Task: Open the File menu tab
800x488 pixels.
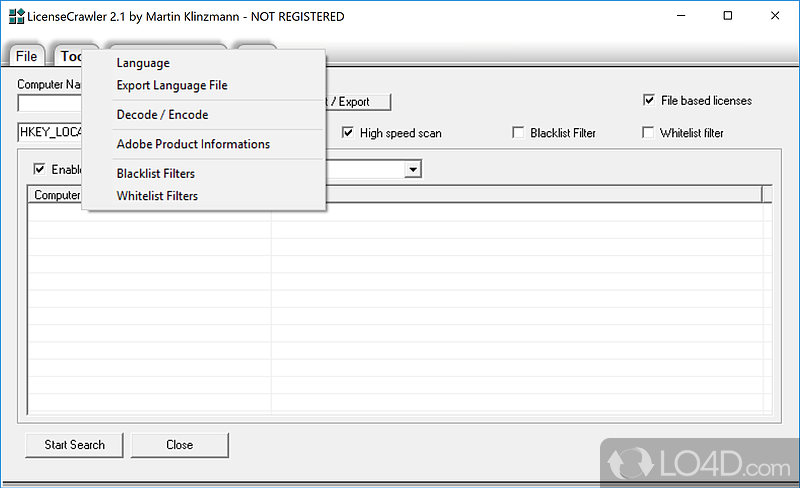Action: (x=26, y=56)
